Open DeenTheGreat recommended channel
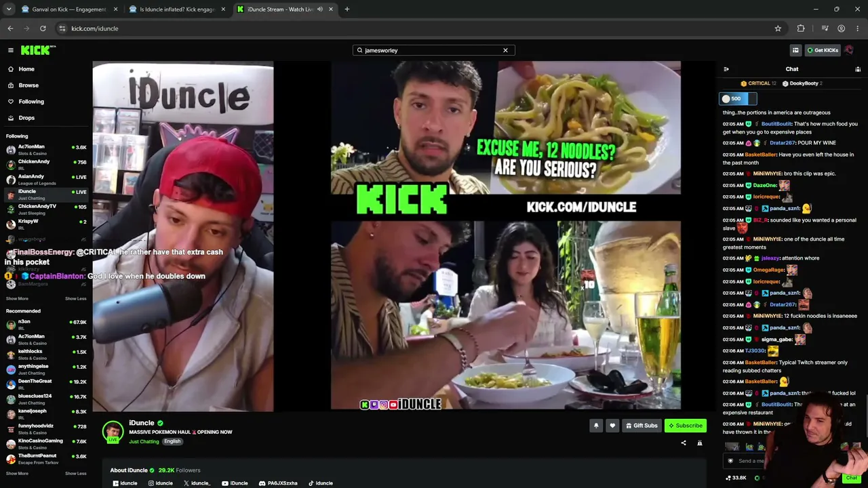 (46, 384)
